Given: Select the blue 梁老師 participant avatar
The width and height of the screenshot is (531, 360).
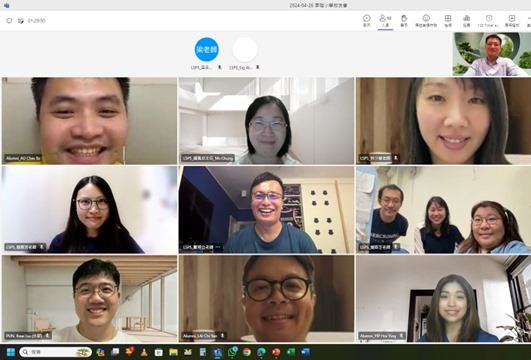Looking at the screenshot, I should click(207, 49).
